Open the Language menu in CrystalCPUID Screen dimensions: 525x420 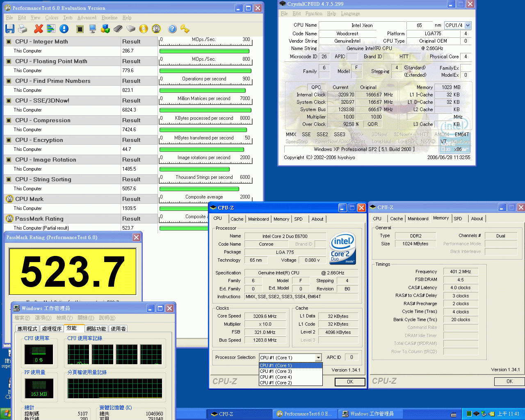click(x=350, y=14)
